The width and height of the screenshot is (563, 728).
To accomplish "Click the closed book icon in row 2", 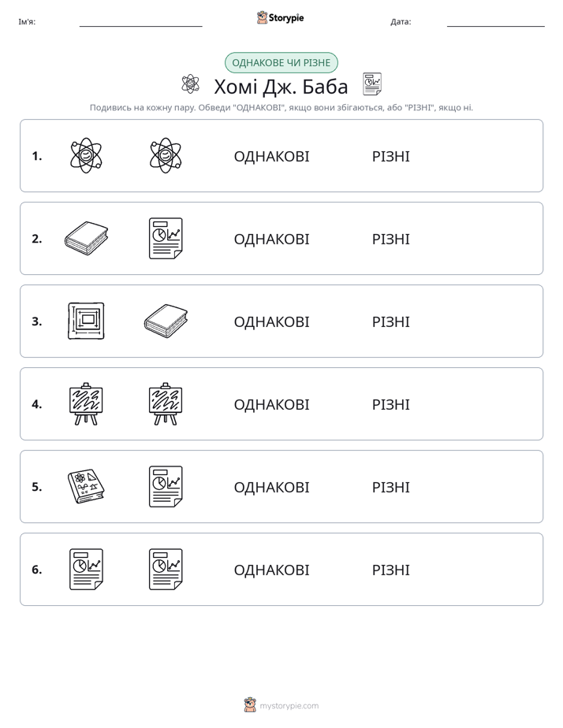I will 86,238.
